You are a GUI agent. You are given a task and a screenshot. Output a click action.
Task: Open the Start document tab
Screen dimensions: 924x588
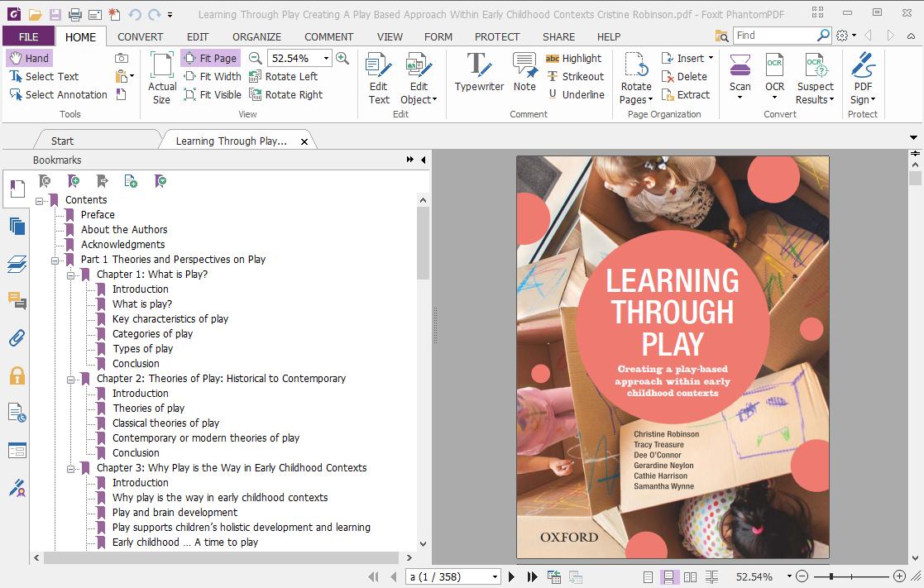coord(63,141)
